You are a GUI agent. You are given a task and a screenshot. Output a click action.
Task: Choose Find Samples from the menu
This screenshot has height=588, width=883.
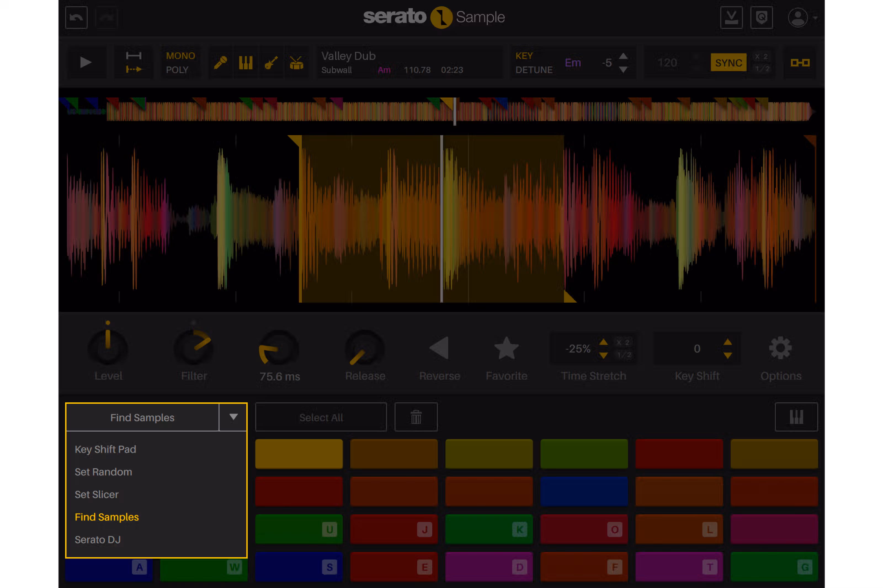pyautogui.click(x=107, y=517)
